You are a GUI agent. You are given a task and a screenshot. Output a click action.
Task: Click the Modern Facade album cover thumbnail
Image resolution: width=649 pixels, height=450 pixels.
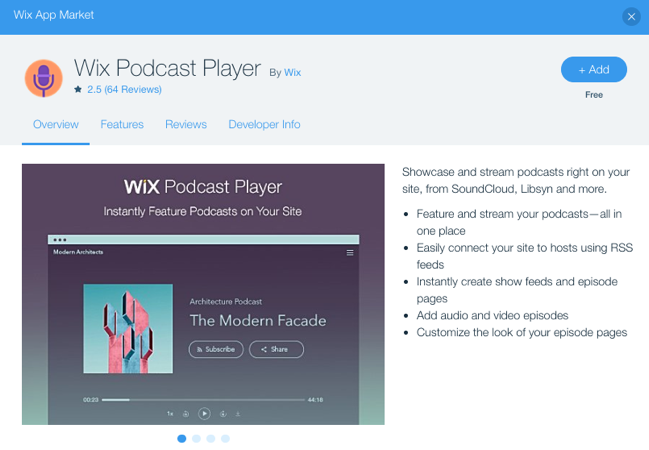(x=128, y=329)
